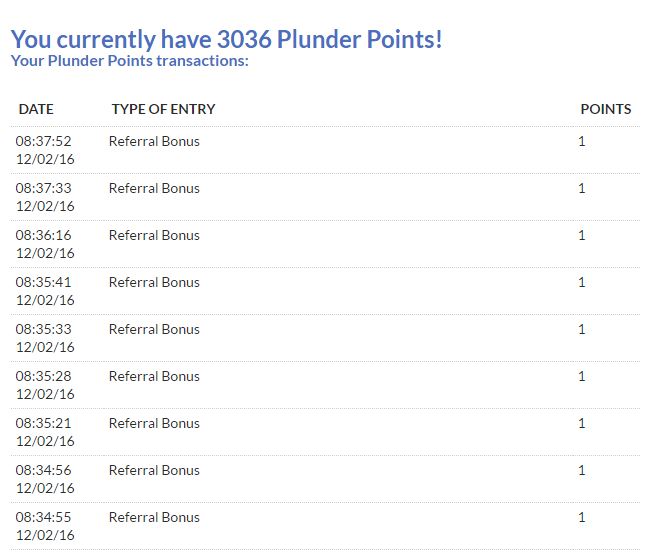Click the 08:37:33 timestamp entry

pos(44,189)
